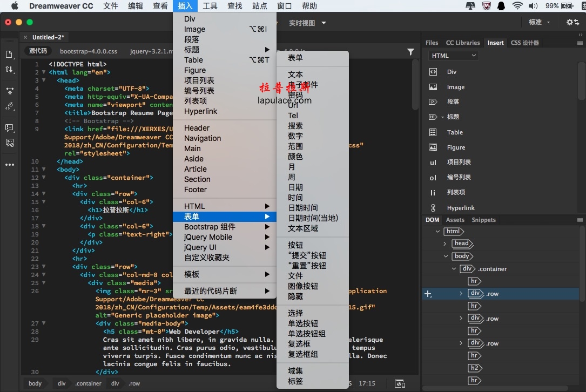Click the Table icon in Insert panel
Screen dimensions: 586x392
click(433, 132)
